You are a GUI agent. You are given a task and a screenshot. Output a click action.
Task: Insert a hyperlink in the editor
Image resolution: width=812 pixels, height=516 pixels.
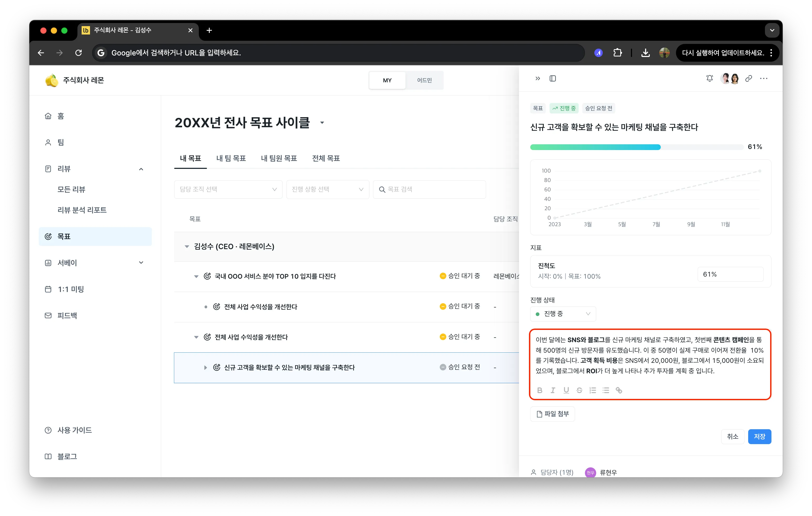619,390
